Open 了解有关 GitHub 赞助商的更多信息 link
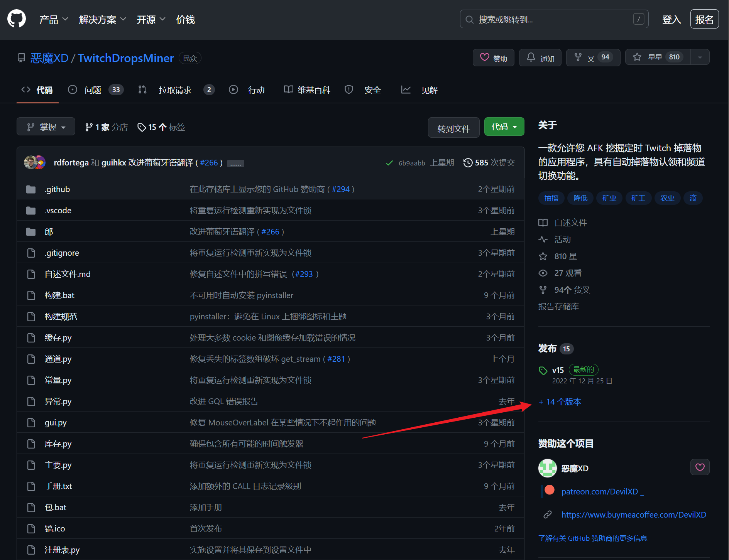Screen dimensions: 729x560 [x=592, y=538]
